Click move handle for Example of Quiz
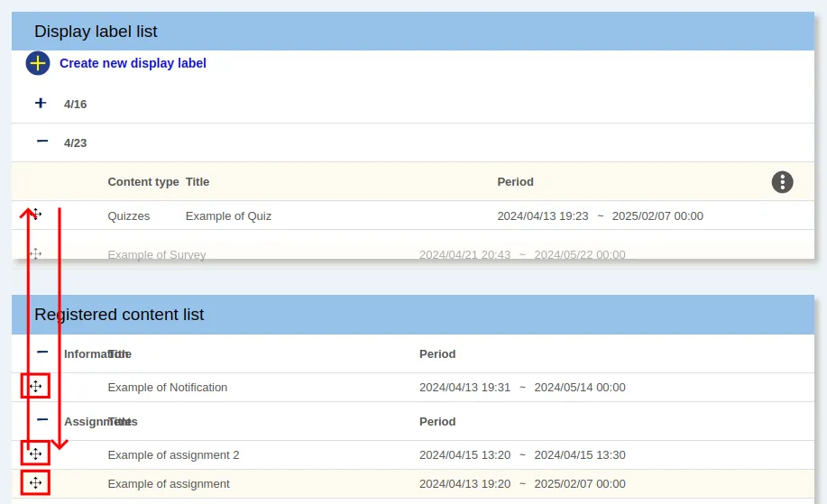This screenshot has width=827, height=504. [x=35, y=215]
